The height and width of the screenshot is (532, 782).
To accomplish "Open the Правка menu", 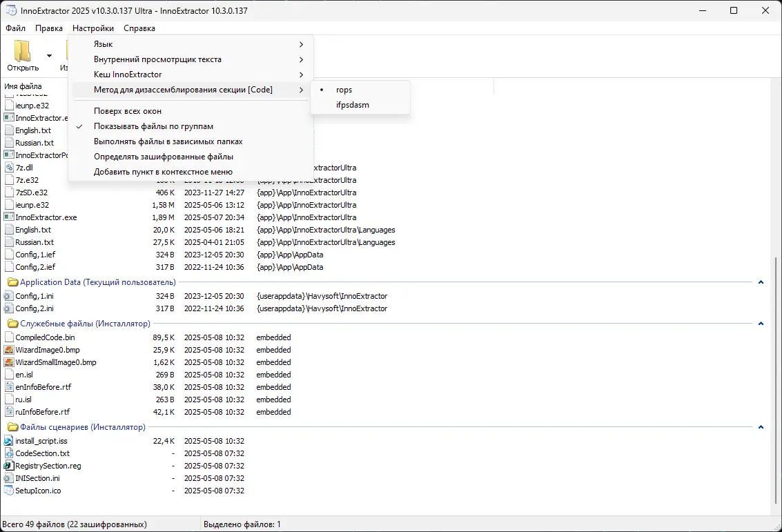I will tap(49, 28).
